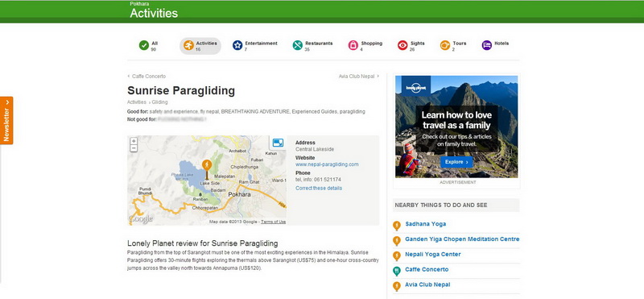Click the Explore button in advertisement

tap(456, 162)
